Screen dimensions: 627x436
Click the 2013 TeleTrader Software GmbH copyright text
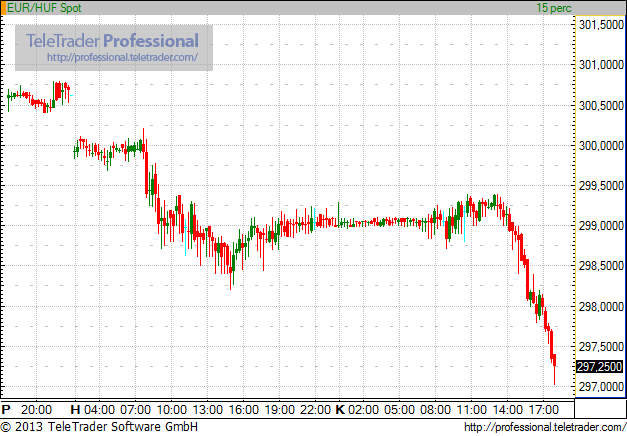point(99,426)
